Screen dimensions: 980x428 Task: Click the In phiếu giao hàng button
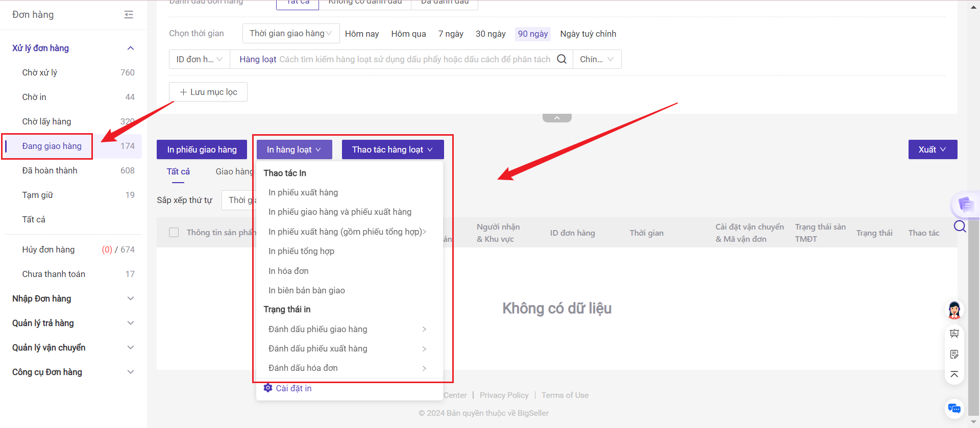202,149
